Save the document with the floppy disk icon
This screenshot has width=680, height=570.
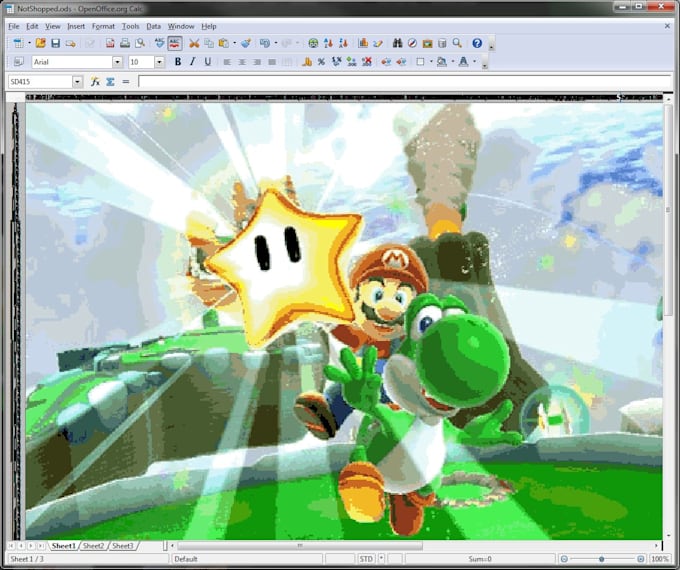pyautogui.click(x=56, y=43)
